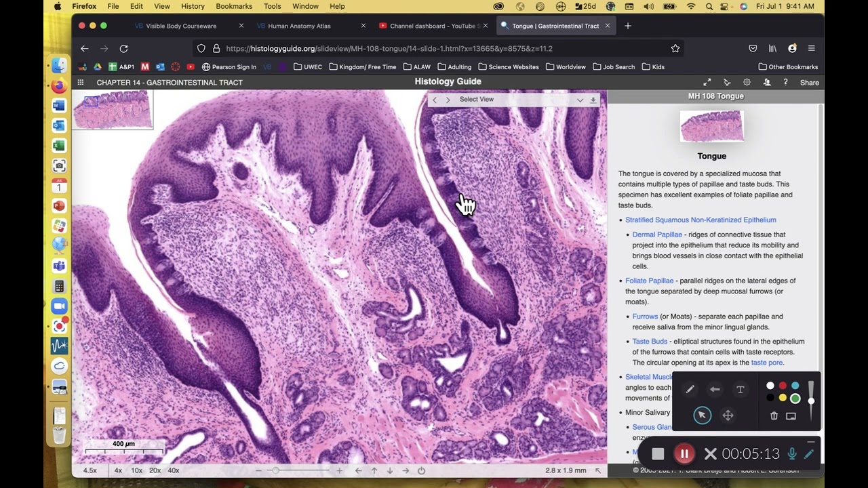Pick the white annotation color
Image resolution: width=868 pixels, height=488 pixels.
770,386
